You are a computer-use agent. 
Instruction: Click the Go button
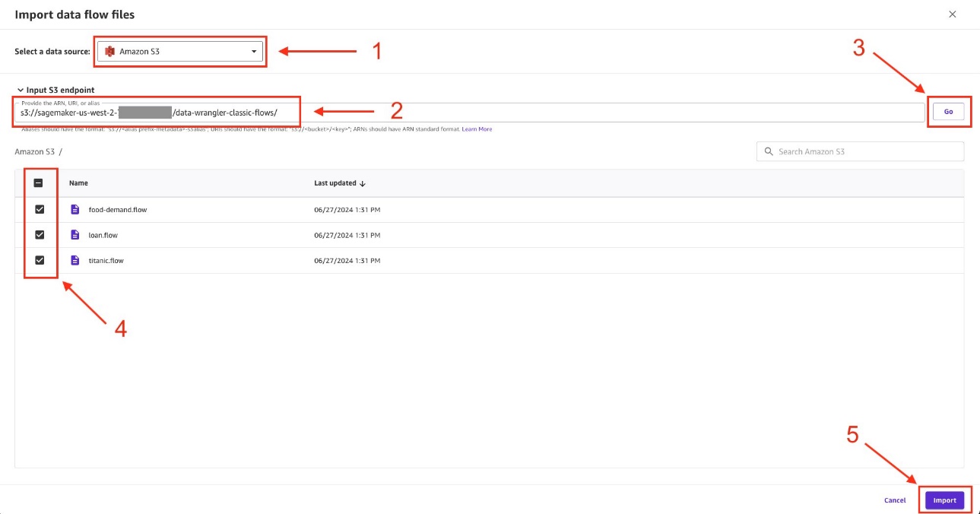tap(948, 112)
